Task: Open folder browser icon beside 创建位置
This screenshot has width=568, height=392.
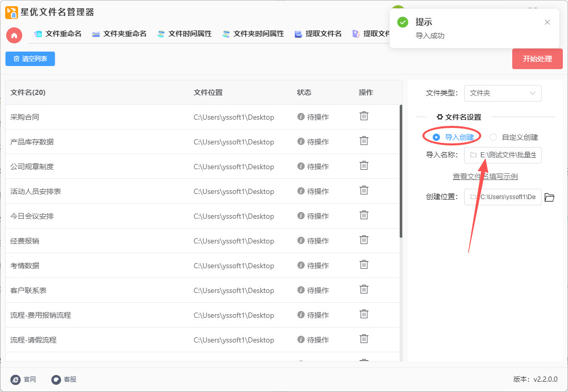Action: pos(549,197)
